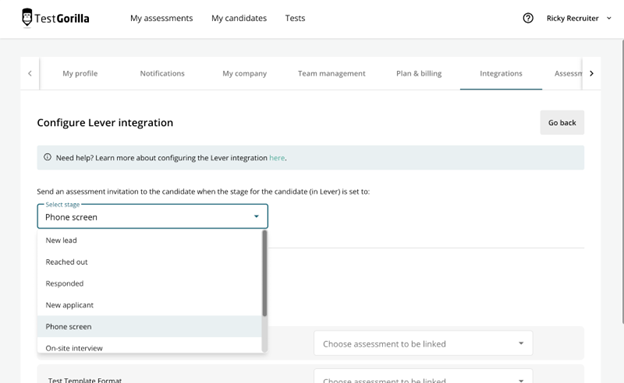Image resolution: width=624 pixels, height=383 pixels.
Task: Click the page's vertical scrollbar
Action: pyautogui.click(x=622, y=181)
